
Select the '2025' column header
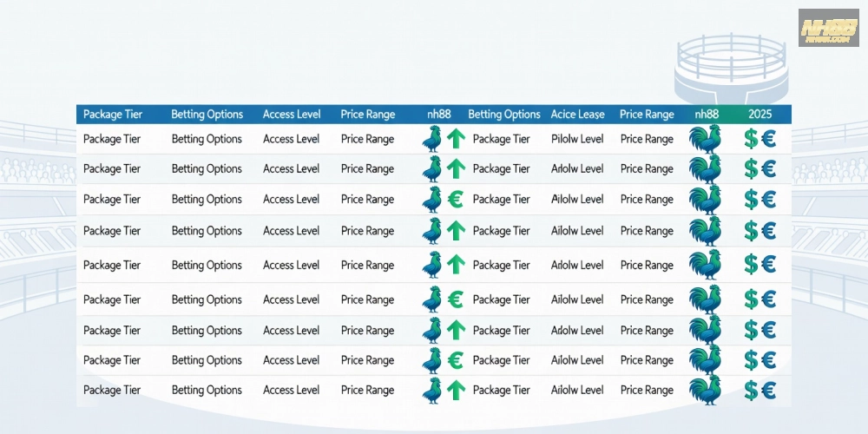760,115
